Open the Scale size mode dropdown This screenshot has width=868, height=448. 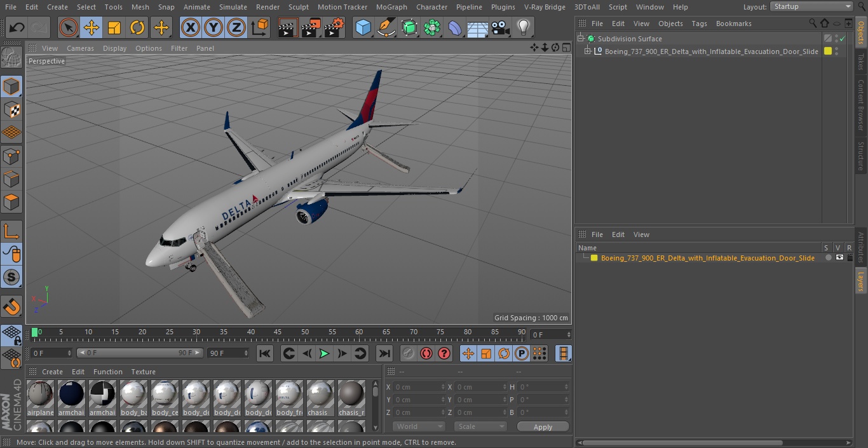[480, 426]
